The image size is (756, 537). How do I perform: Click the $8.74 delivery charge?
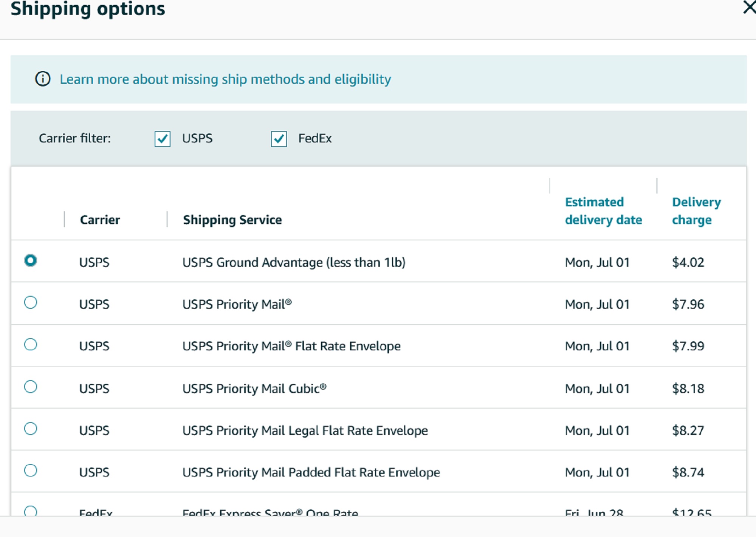pos(688,472)
